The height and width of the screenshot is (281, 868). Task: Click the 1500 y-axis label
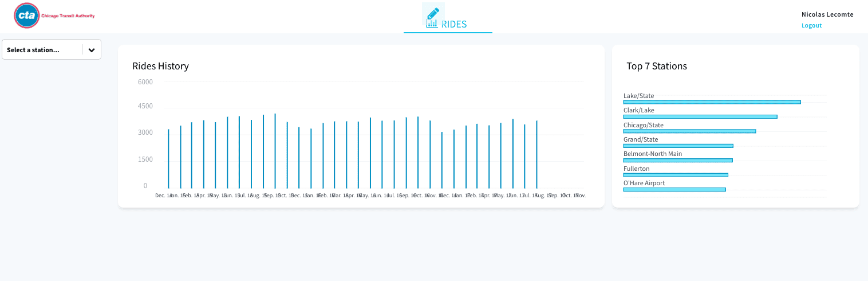tap(145, 159)
